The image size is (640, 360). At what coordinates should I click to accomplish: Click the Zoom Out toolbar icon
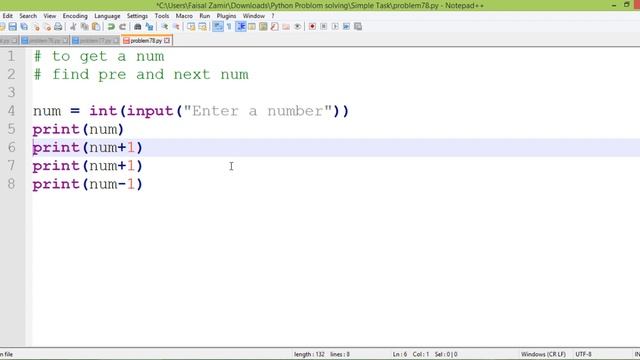(176, 27)
